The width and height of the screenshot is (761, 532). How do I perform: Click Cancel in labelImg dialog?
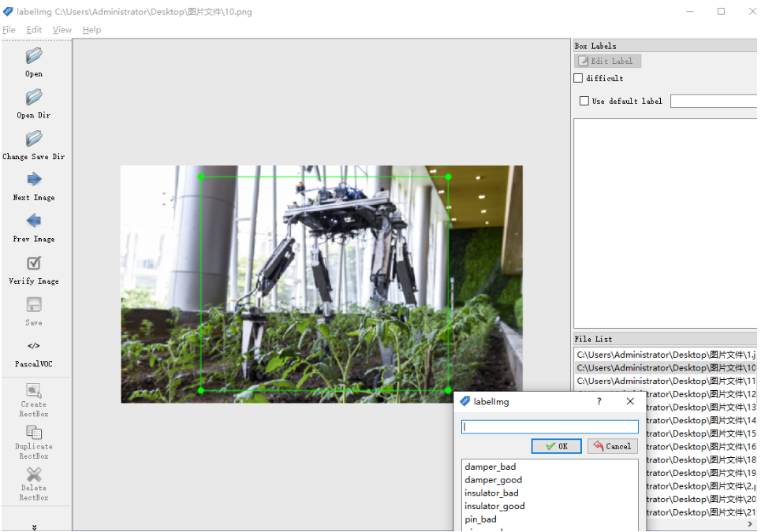pyautogui.click(x=613, y=446)
